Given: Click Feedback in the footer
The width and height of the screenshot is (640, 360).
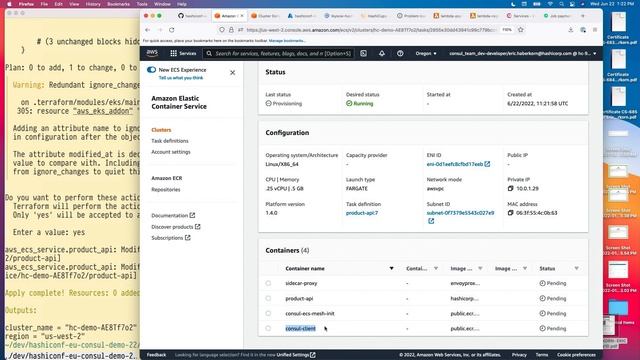Looking at the screenshot, I should point(156,355).
